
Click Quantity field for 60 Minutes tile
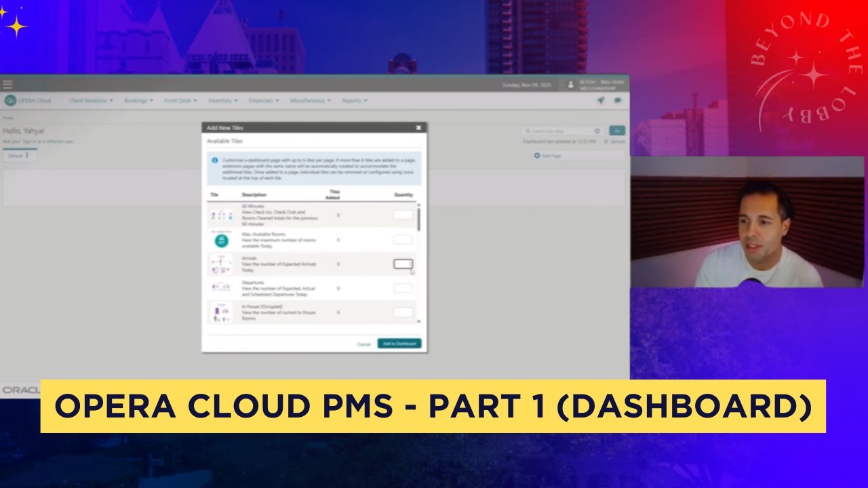coord(403,215)
